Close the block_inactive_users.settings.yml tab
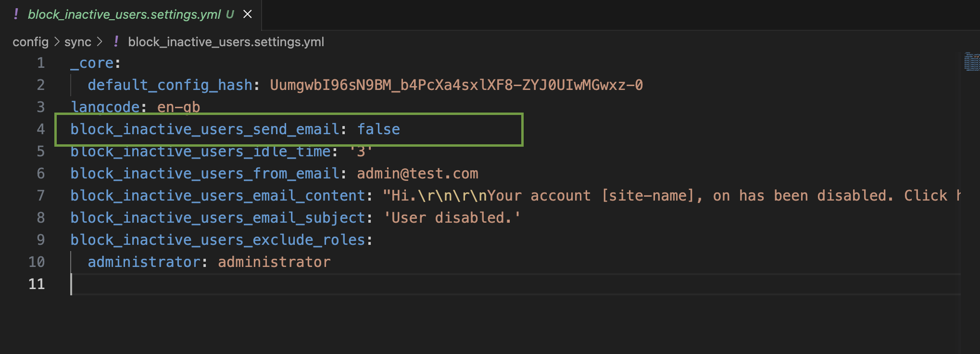This screenshot has width=980, height=354. (248, 14)
